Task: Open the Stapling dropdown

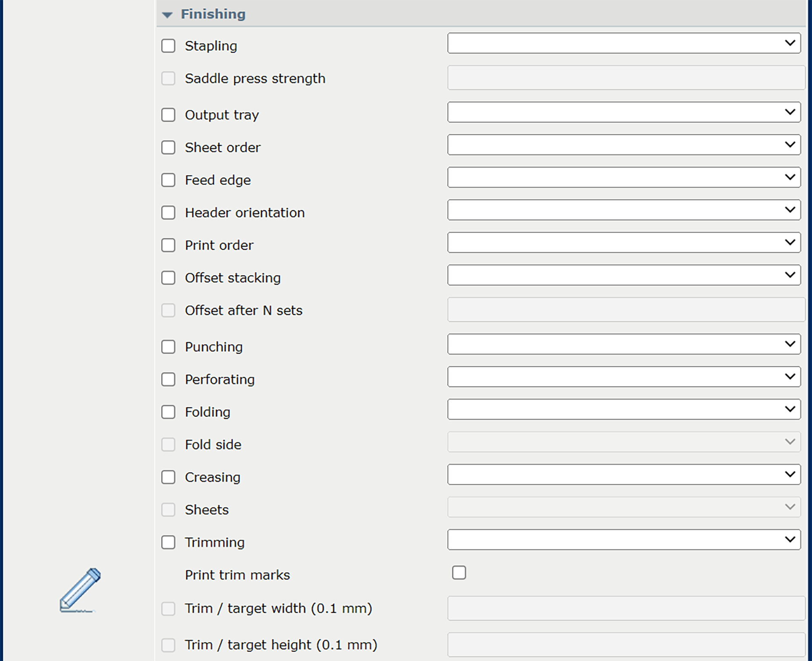Action: coord(624,43)
